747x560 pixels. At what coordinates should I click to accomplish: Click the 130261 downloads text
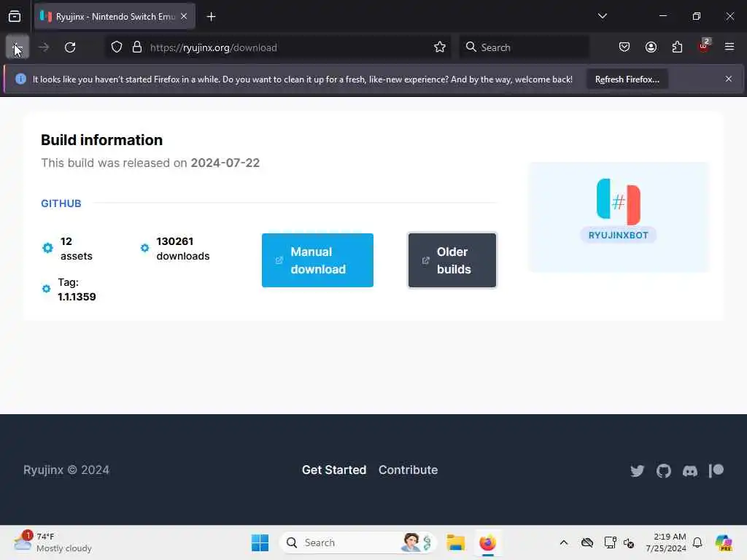pyautogui.click(x=183, y=249)
